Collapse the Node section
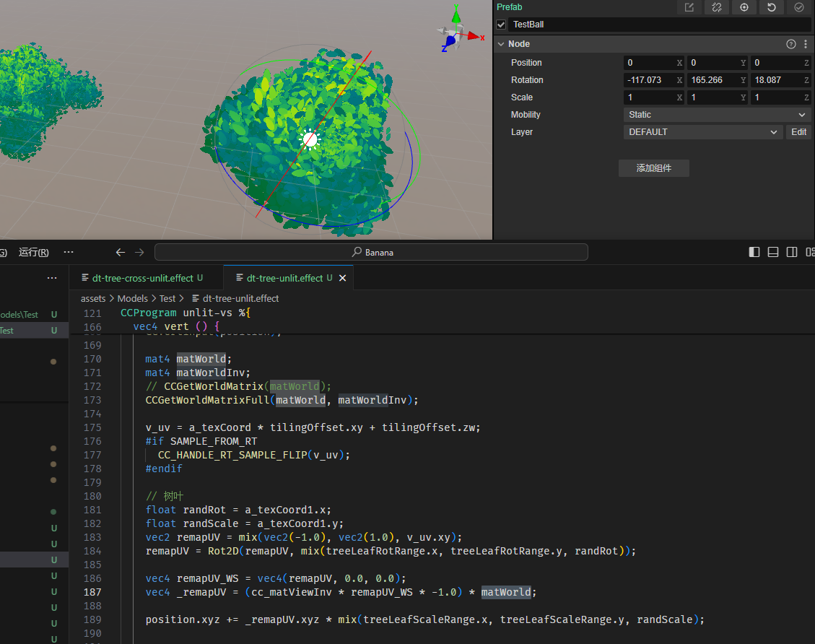Image resolution: width=815 pixels, height=644 pixels. pyautogui.click(x=501, y=44)
